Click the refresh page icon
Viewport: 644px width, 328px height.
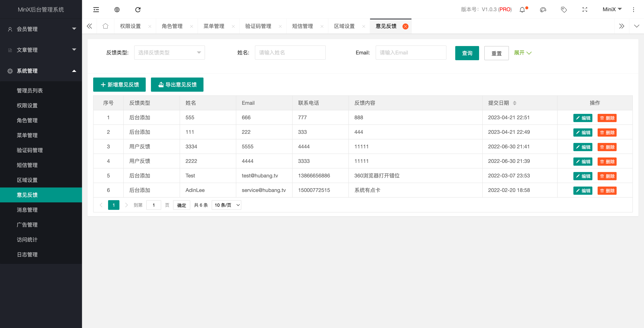[138, 10]
